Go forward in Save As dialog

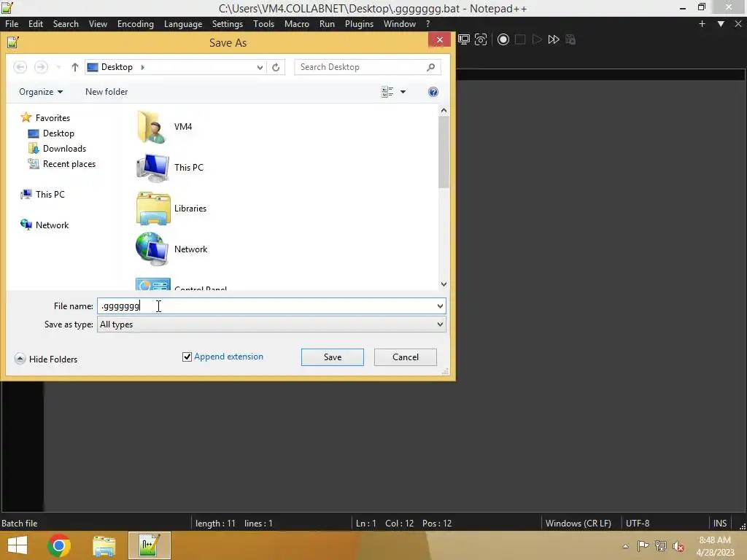[x=41, y=67]
